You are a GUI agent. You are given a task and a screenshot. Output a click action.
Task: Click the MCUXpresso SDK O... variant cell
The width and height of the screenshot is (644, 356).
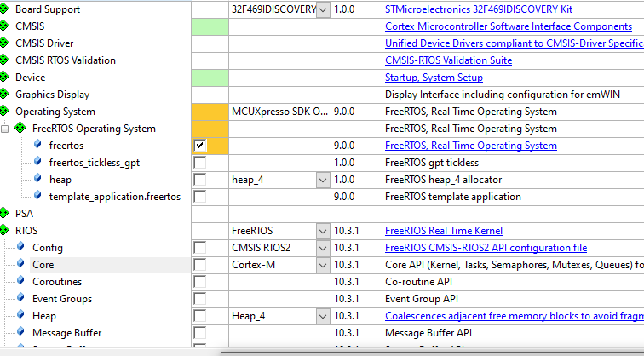click(x=279, y=112)
